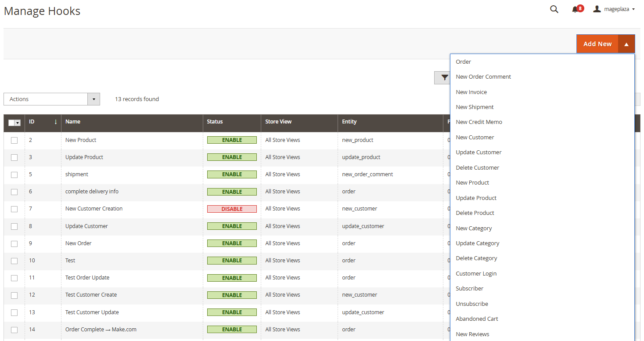This screenshot has width=644, height=341.
Task: Click the funnel filter icon
Action: tap(444, 78)
